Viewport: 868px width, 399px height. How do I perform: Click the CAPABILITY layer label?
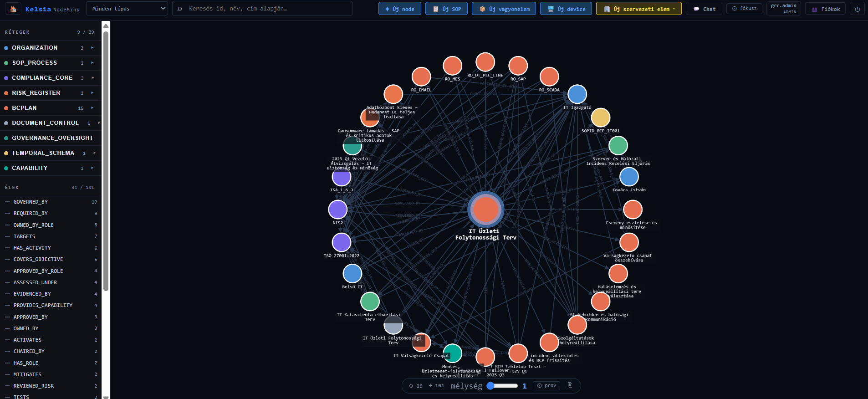click(30, 168)
